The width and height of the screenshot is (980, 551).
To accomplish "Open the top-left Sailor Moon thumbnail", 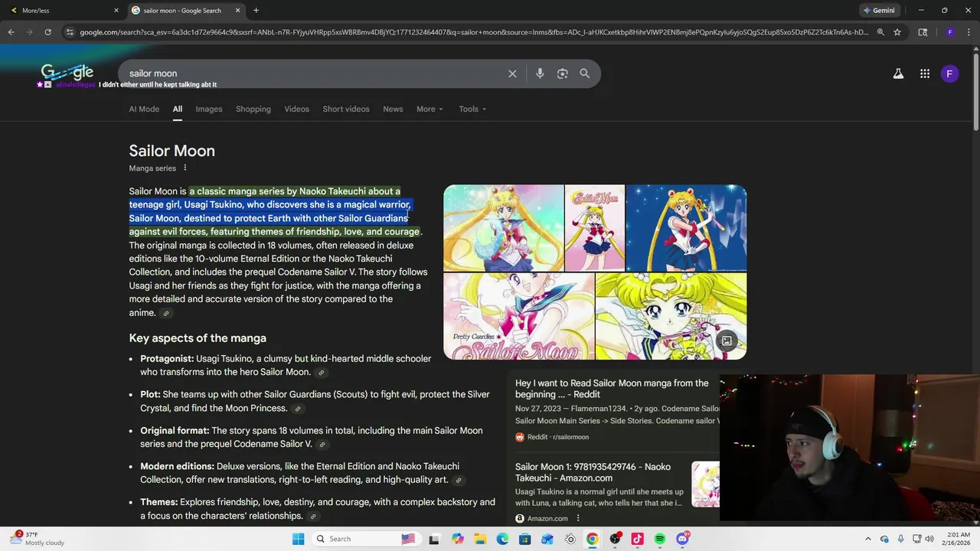I will pos(504,228).
